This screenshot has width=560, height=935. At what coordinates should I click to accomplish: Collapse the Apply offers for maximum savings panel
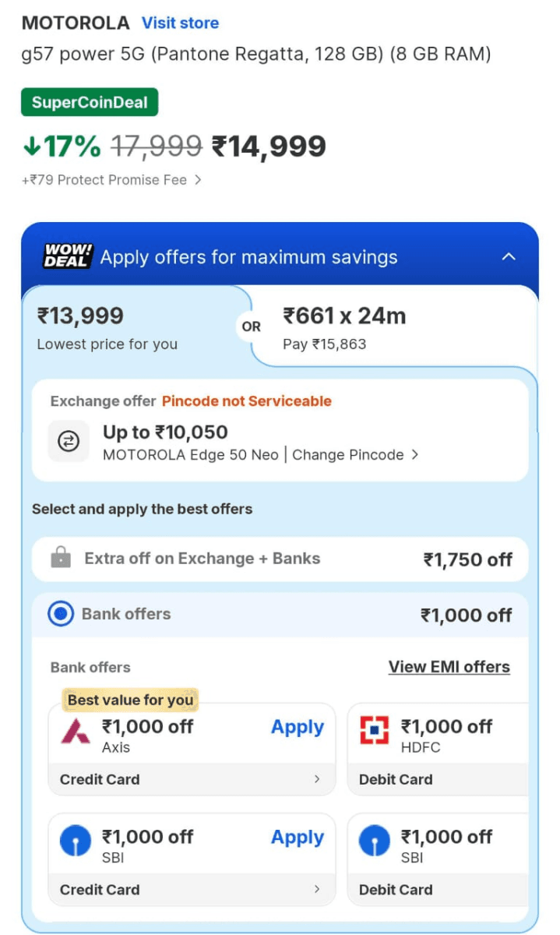(508, 256)
